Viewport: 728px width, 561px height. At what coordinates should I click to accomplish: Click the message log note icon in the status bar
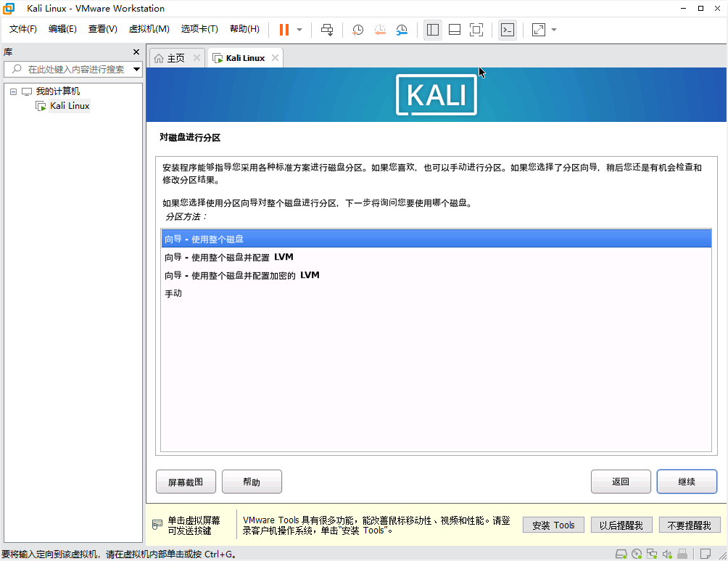point(706,554)
